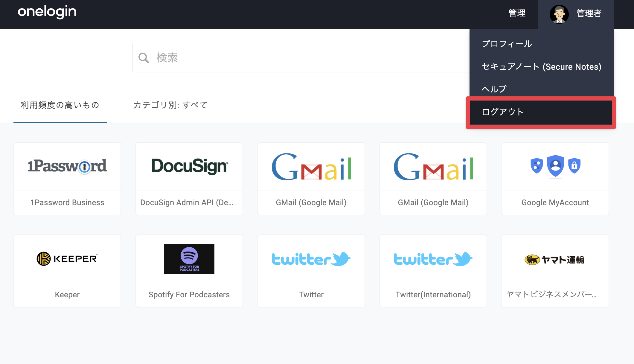The image size is (634, 364).
Task: Open カテゴリ別: すべて filter
Action: click(x=170, y=105)
